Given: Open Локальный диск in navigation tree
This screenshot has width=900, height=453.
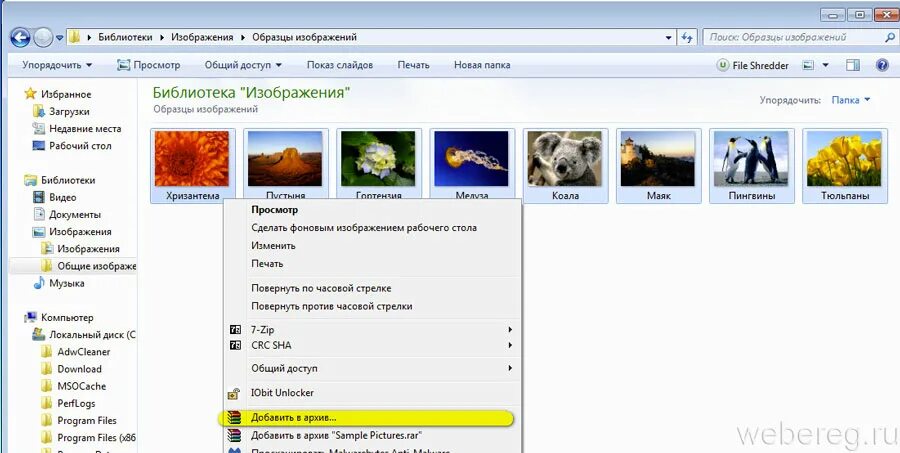Looking at the screenshot, I should pyautogui.click(x=84, y=335).
